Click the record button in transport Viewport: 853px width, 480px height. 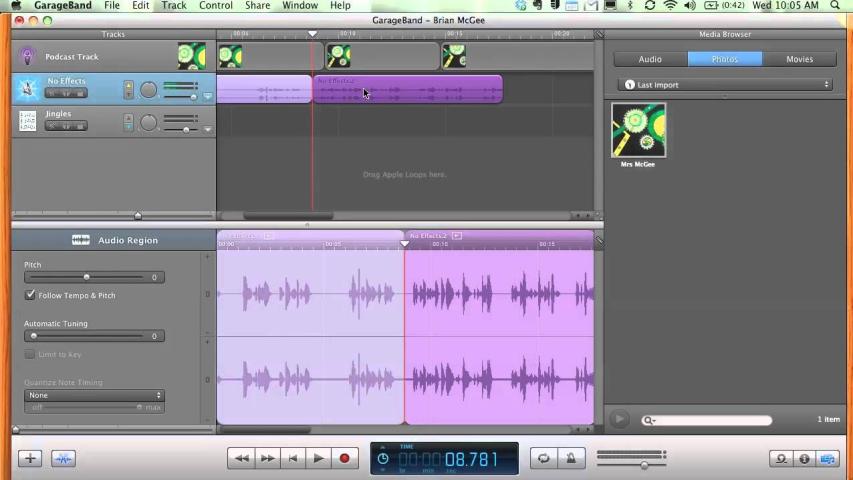click(x=344, y=458)
